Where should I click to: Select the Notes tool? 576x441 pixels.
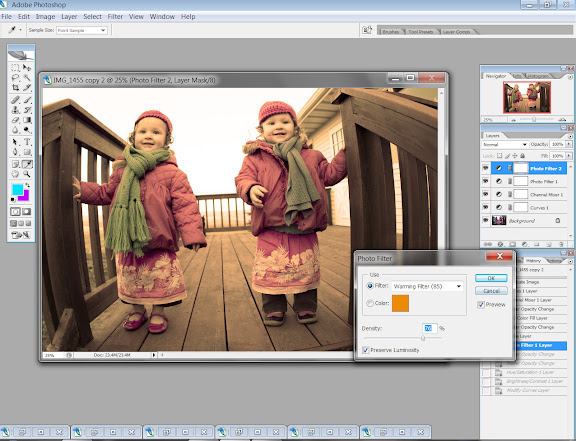(15, 164)
